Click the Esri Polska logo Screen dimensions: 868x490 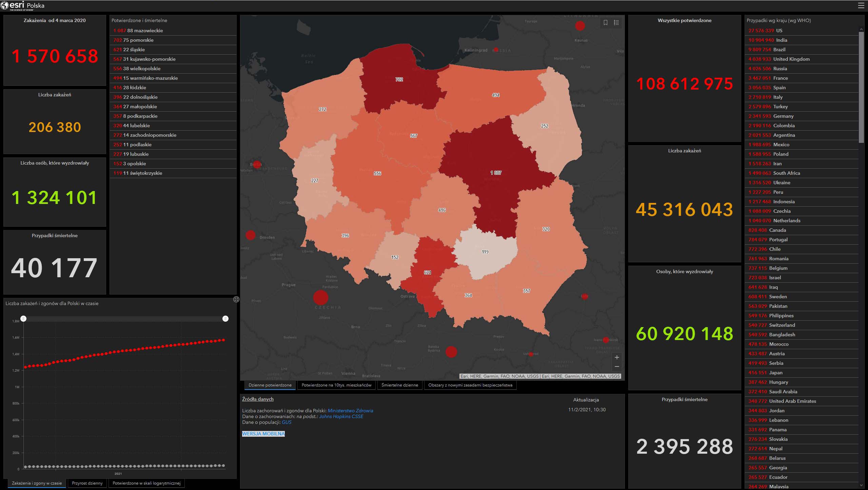click(22, 6)
